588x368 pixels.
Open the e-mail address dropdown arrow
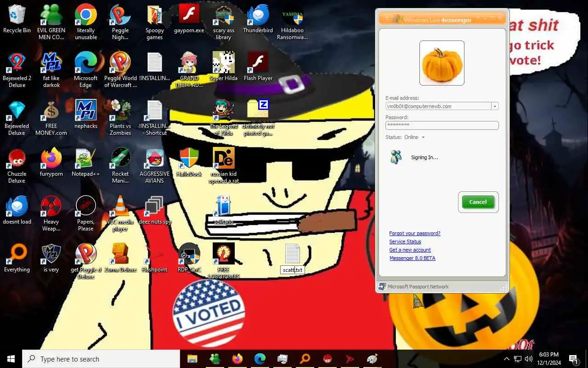(x=495, y=106)
